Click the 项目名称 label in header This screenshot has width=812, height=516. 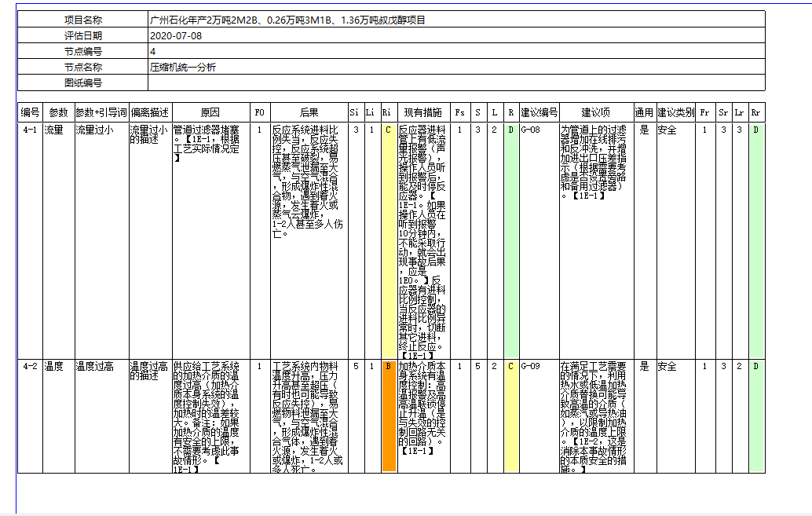coord(83,20)
